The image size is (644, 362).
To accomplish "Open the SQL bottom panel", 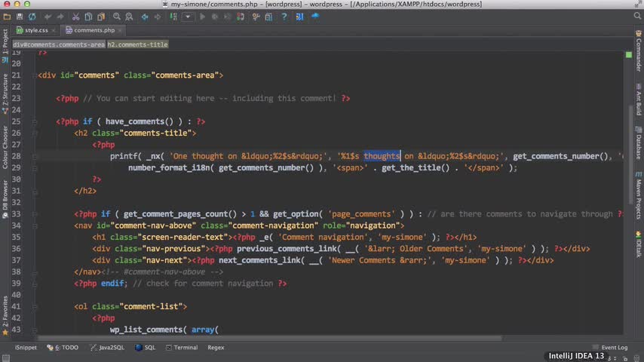I will [146, 348].
